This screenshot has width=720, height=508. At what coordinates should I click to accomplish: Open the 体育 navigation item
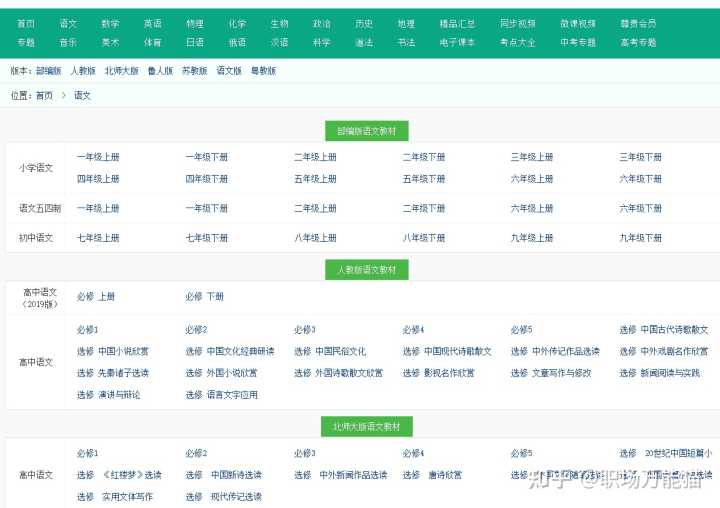152,42
